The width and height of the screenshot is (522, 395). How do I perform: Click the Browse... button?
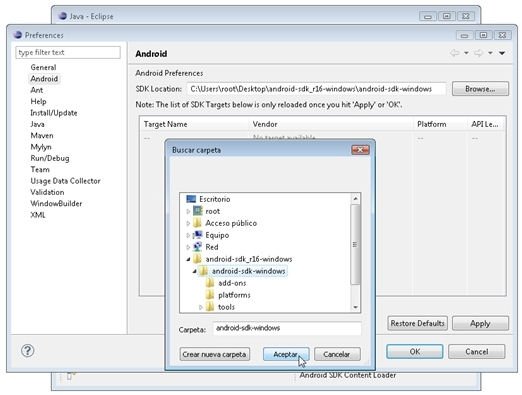click(480, 89)
